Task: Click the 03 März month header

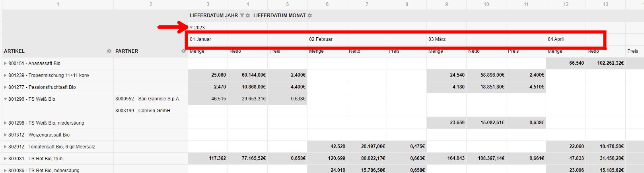Action: tap(437, 39)
